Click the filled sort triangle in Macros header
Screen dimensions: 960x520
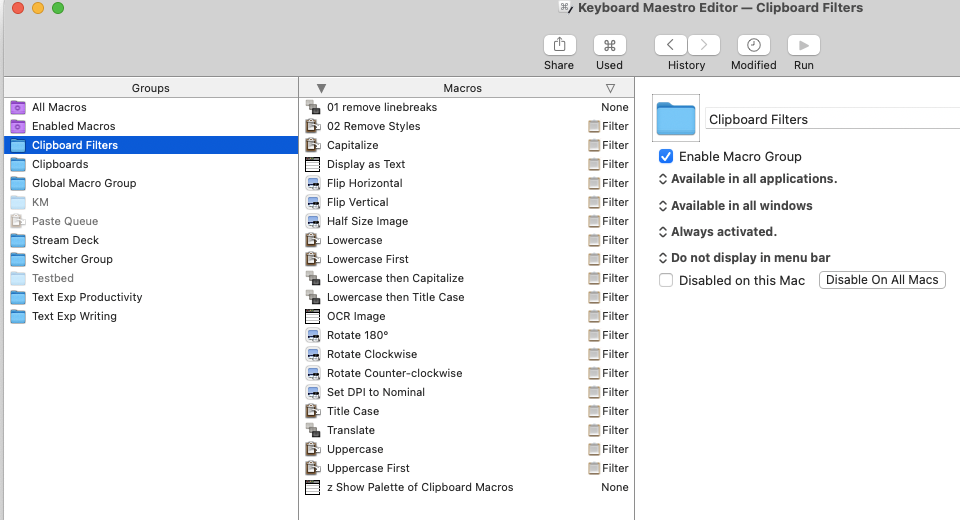(x=321, y=88)
